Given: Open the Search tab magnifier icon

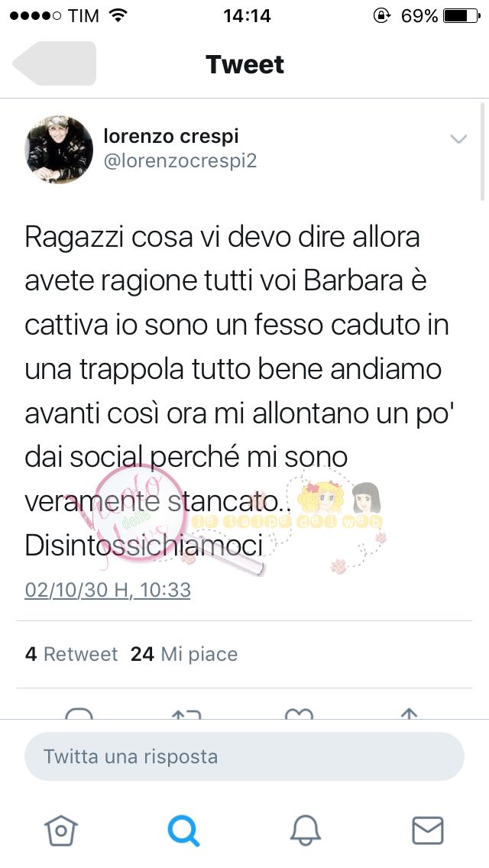Looking at the screenshot, I should pyautogui.click(x=183, y=831).
